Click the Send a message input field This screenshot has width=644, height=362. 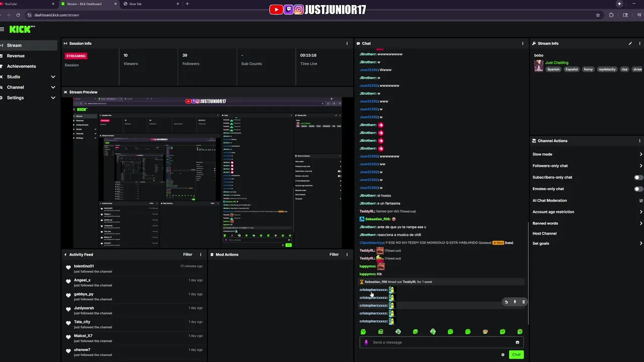coord(442,342)
